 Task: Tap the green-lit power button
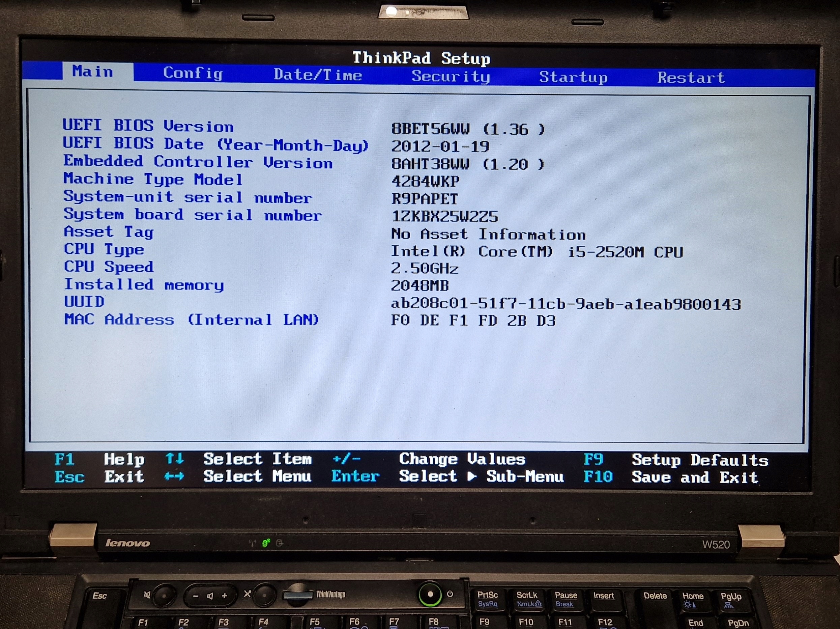coord(430,594)
